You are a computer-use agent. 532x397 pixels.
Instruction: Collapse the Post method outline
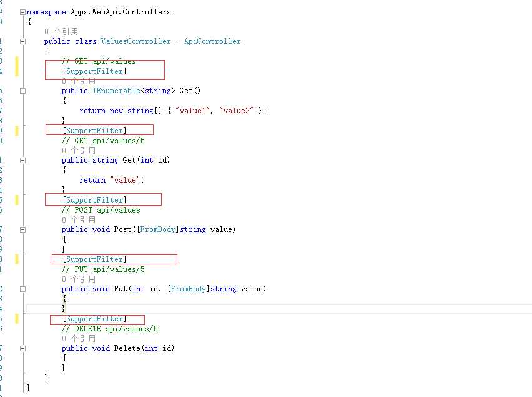tap(22, 230)
